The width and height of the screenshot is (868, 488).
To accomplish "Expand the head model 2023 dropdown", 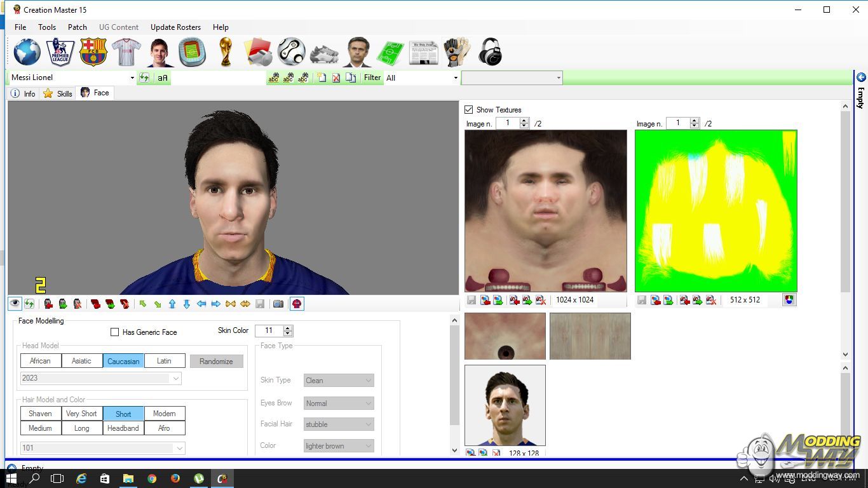I will tap(176, 378).
